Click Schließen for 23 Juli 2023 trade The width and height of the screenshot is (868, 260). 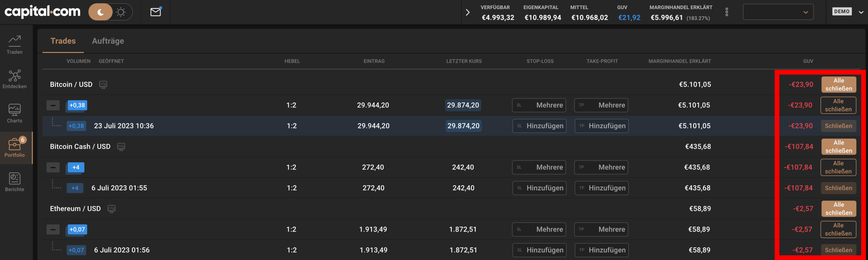[x=838, y=126]
